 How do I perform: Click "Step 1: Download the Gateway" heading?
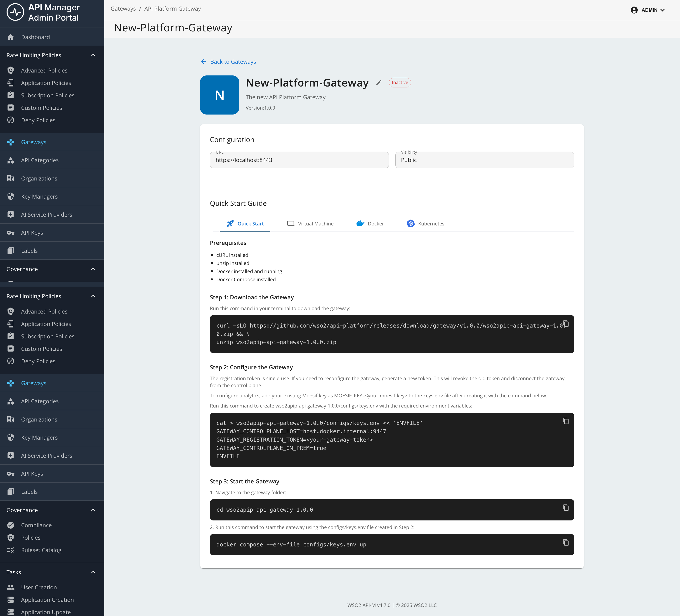point(252,297)
